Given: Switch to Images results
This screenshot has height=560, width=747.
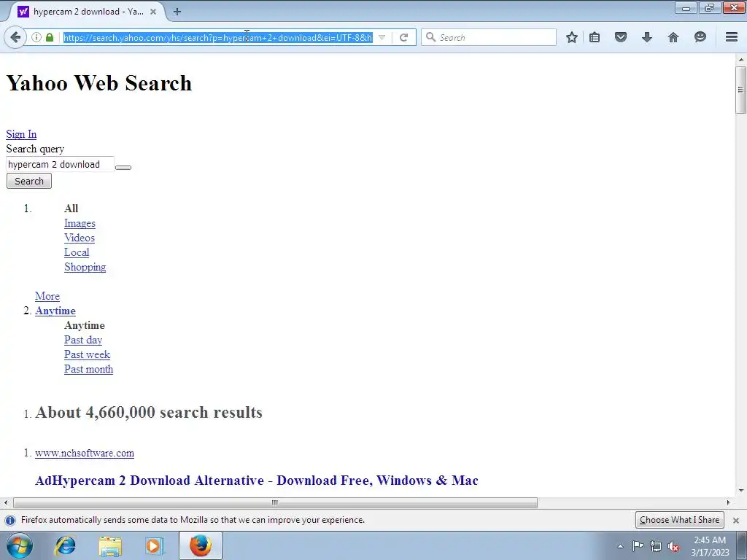Looking at the screenshot, I should coord(80,223).
